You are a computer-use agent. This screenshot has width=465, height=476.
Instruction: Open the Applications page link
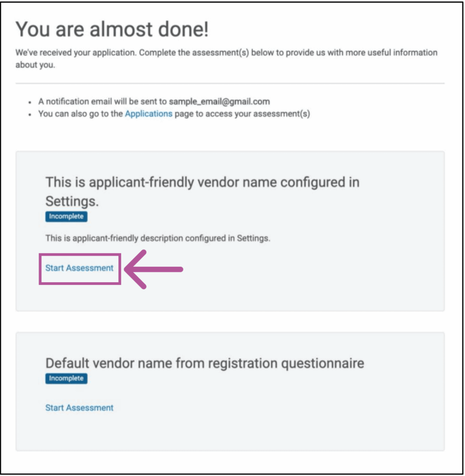coord(149,113)
